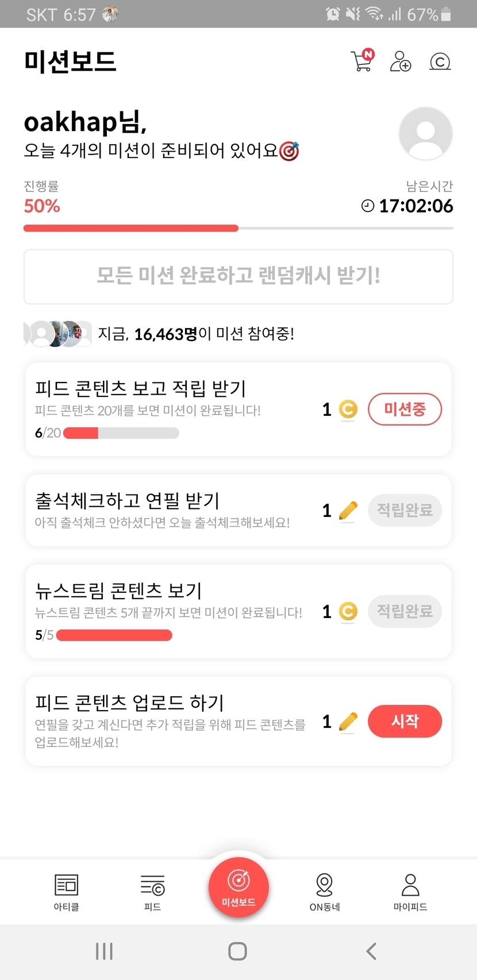
Task: Tap the 미션중 button for feed content mission
Action: [405, 409]
